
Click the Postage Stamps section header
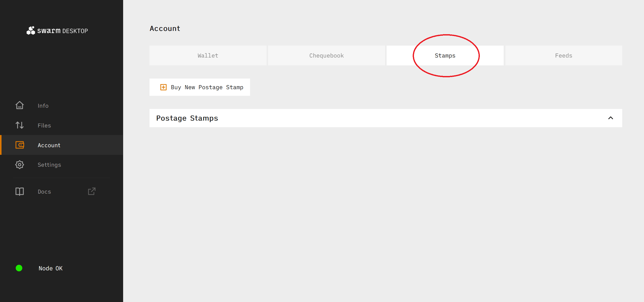[x=187, y=118]
